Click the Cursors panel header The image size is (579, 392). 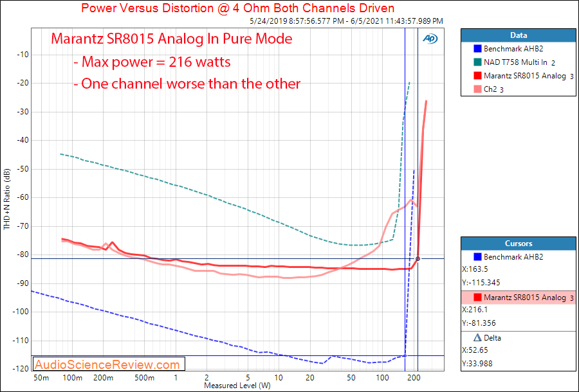click(519, 244)
